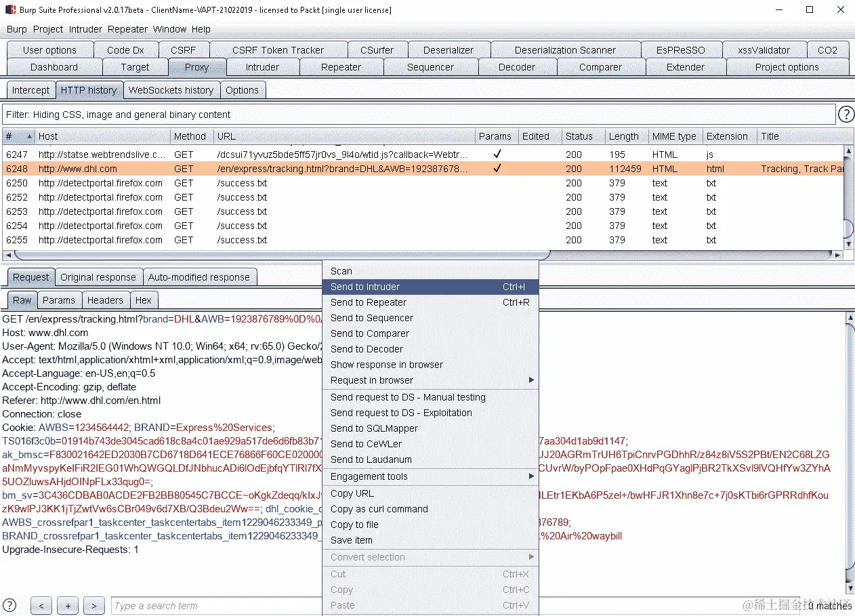
Task: Switch request view to Hex tab
Action: [144, 300]
